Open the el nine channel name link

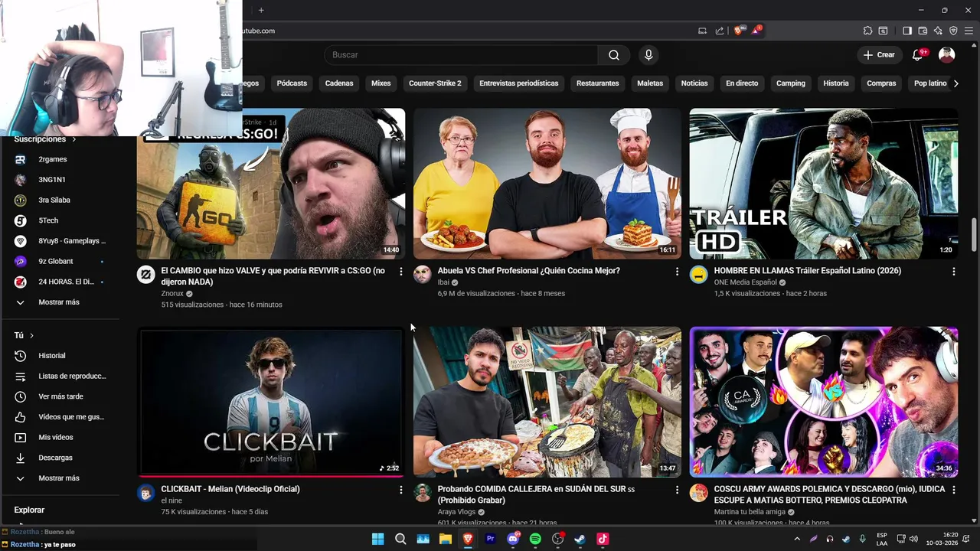[171, 500]
